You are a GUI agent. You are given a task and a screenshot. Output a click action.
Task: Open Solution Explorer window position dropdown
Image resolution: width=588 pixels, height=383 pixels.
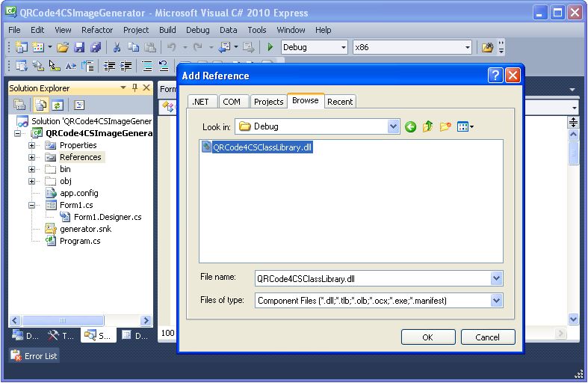(x=123, y=88)
